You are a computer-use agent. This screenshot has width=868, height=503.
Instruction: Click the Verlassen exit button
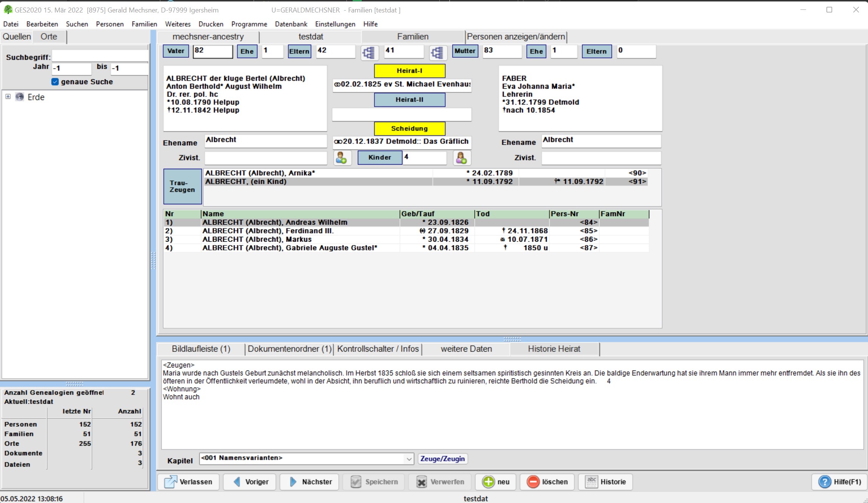tap(188, 482)
